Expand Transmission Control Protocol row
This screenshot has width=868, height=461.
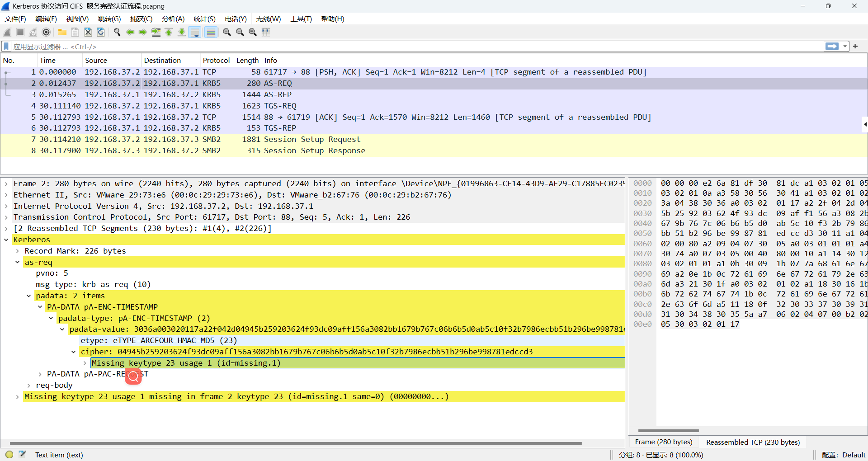tap(6, 217)
